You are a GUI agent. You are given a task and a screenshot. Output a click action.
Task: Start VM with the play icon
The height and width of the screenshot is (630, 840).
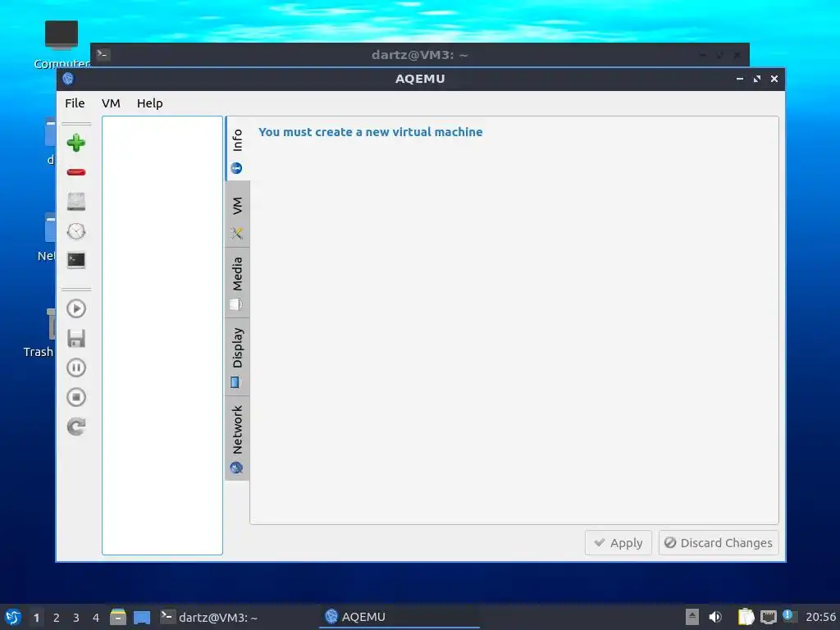(x=76, y=308)
